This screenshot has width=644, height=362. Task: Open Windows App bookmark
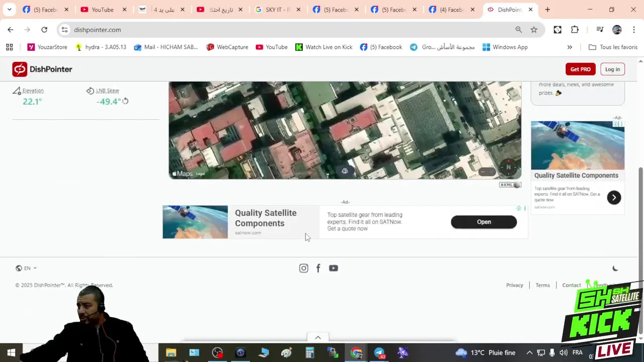(505, 47)
